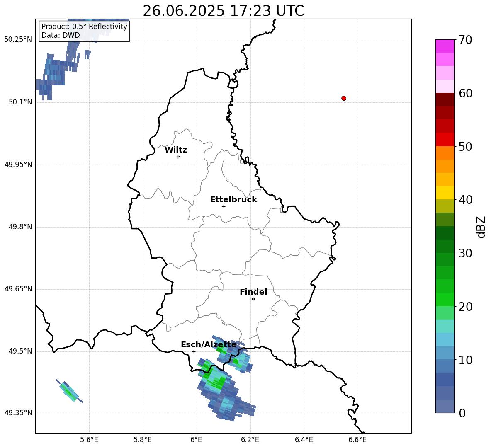This screenshot has height=448, width=491.
Task: Click the 40 value on colorbar
Action: [x=465, y=200]
